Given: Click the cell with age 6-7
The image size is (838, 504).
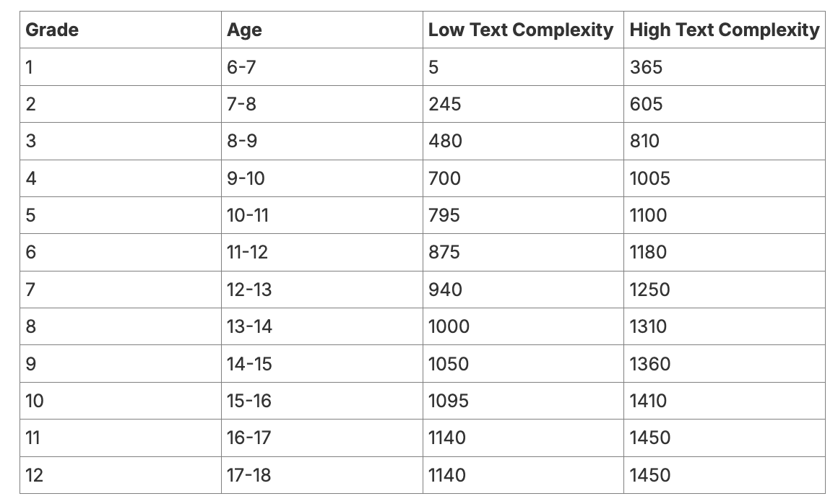Looking at the screenshot, I should click(x=321, y=66).
